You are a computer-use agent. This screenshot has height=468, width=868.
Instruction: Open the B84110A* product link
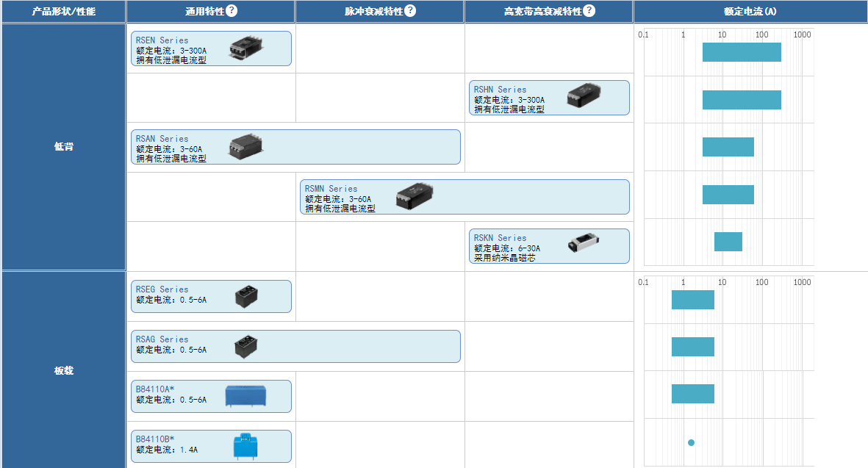point(155,389)
